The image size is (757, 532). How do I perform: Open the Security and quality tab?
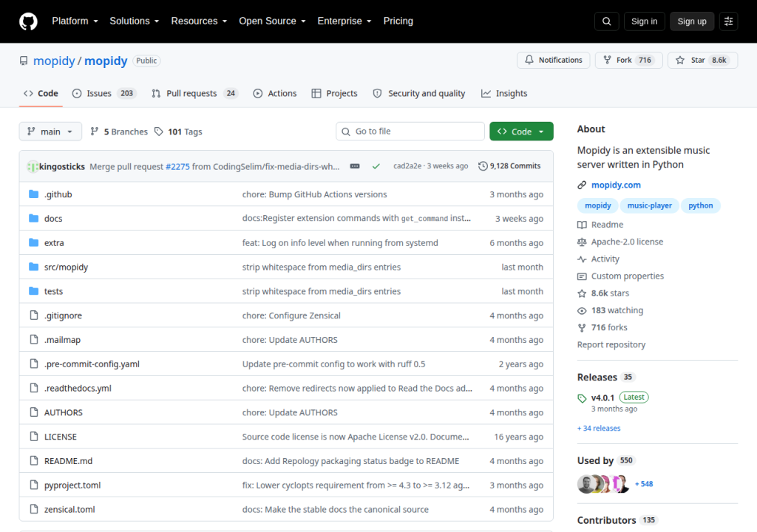pos(419,93)
